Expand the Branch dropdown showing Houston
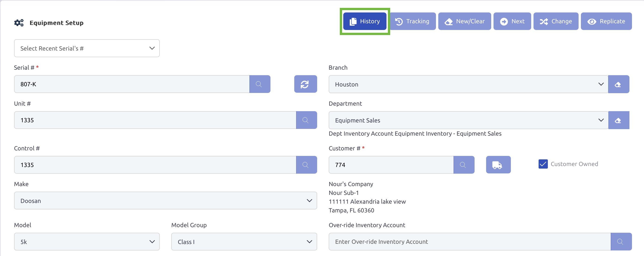This screenshot has width=644, height=256. [x=468, y=84]
